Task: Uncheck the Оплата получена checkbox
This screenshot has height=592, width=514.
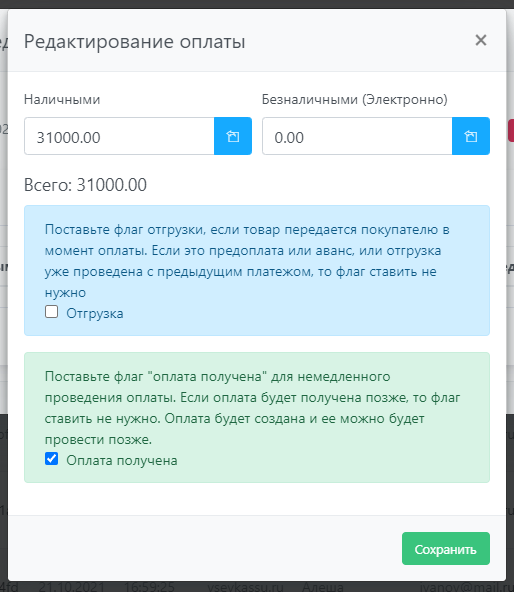Action: click(x=51, y=459)
